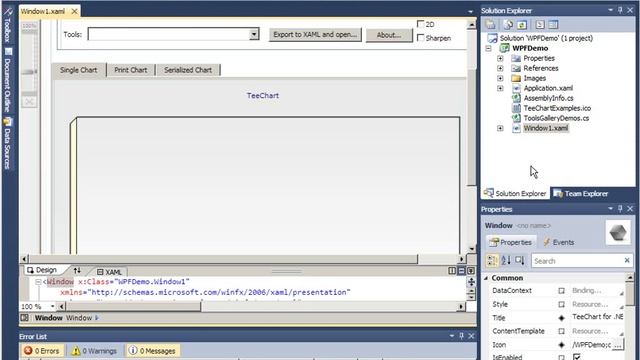Click View Code icon in Solution Explorer toolbar
This screenshot has height=360, width=640.
click(x=540, y=25)
